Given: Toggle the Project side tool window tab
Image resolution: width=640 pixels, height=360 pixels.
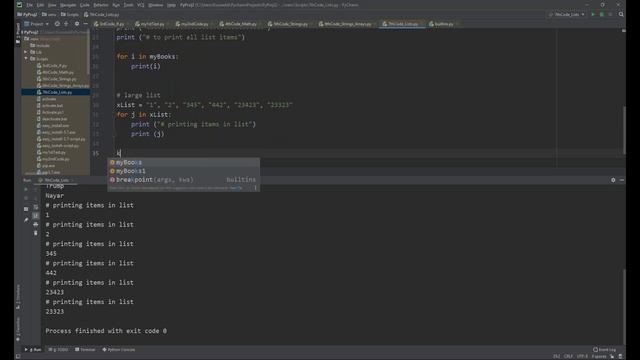Looking at the screenshot, I should pyautogui.click(x=18, y=34).
